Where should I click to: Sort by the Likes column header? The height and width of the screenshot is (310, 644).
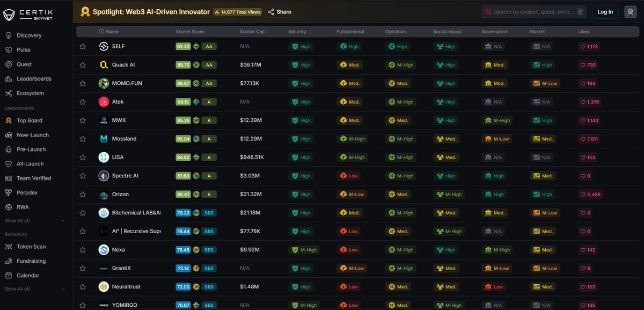tap(583, 32)
